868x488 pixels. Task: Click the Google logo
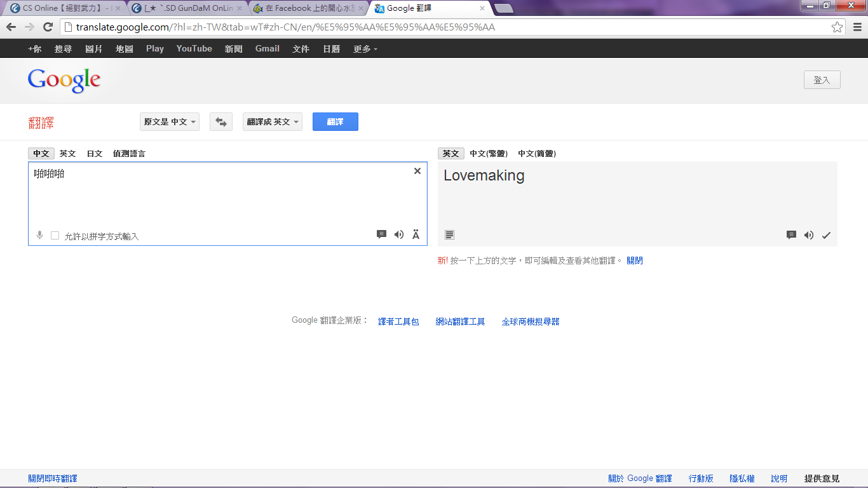tap(64, 81)
